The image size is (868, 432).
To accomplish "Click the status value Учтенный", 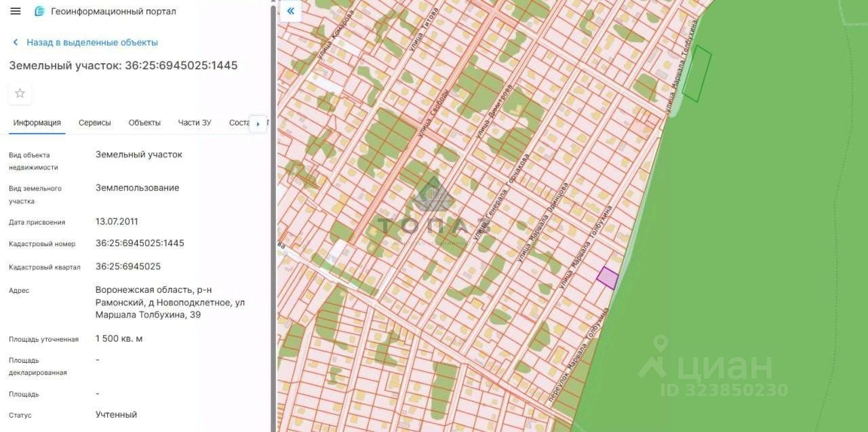I will click(116, 415).
